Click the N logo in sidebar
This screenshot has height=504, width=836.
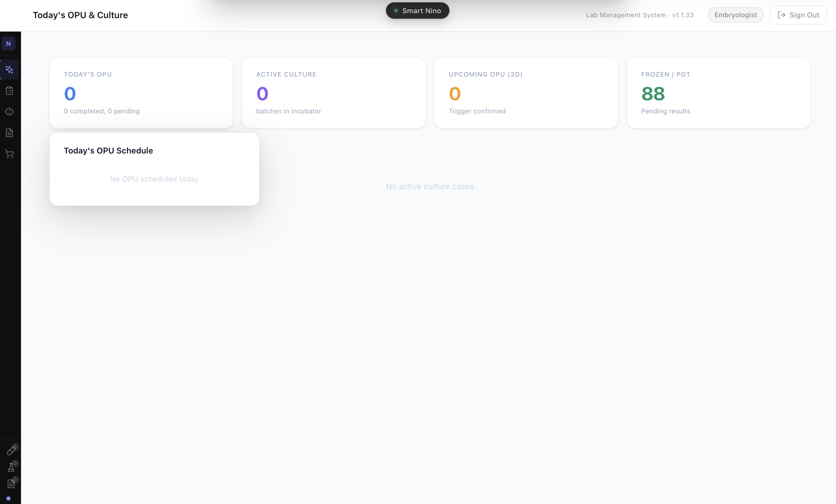(x=8, y=44)
